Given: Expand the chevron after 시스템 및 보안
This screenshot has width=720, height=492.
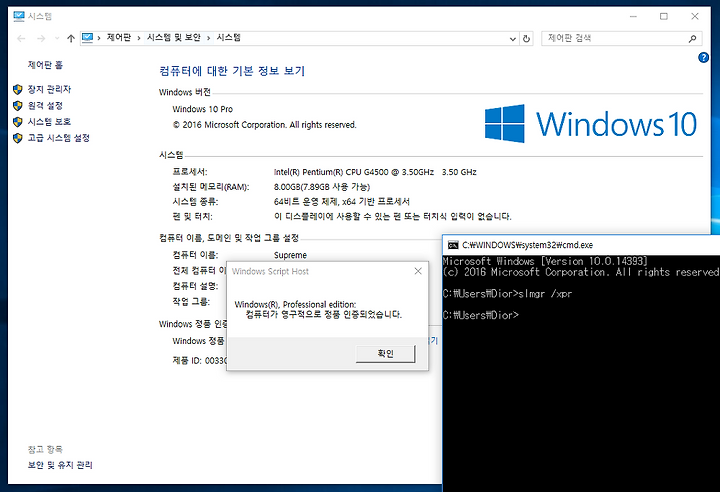Looking at the screenshot, I should tap(208, 38).
